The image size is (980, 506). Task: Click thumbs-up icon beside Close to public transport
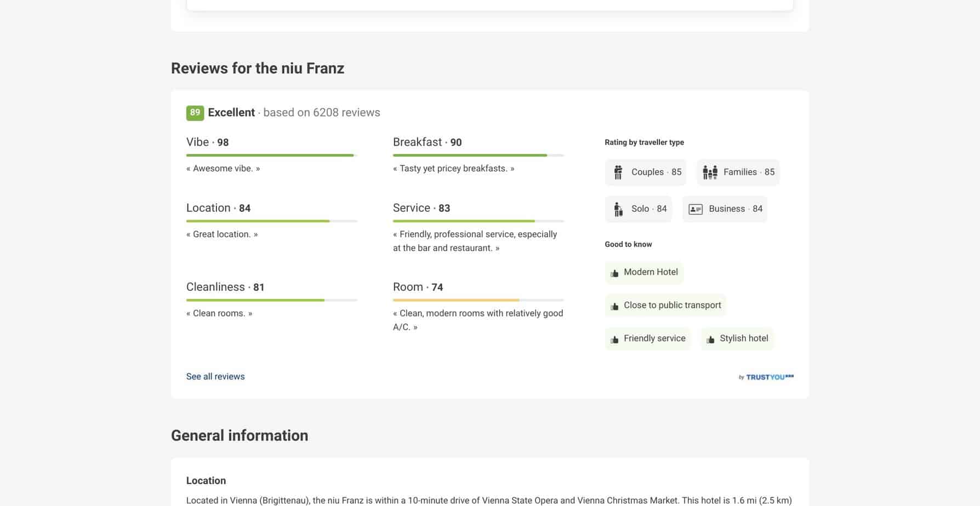tap(614, 306)
